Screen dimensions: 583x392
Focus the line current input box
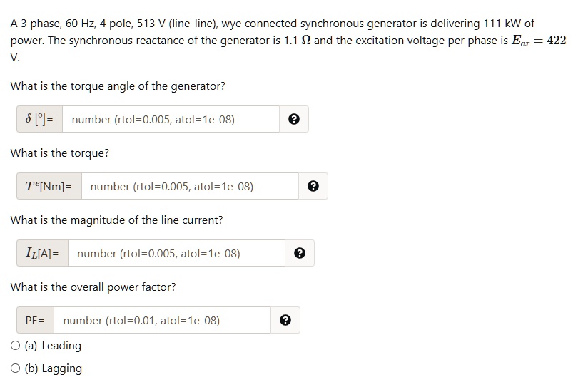[x=176, y=254]
